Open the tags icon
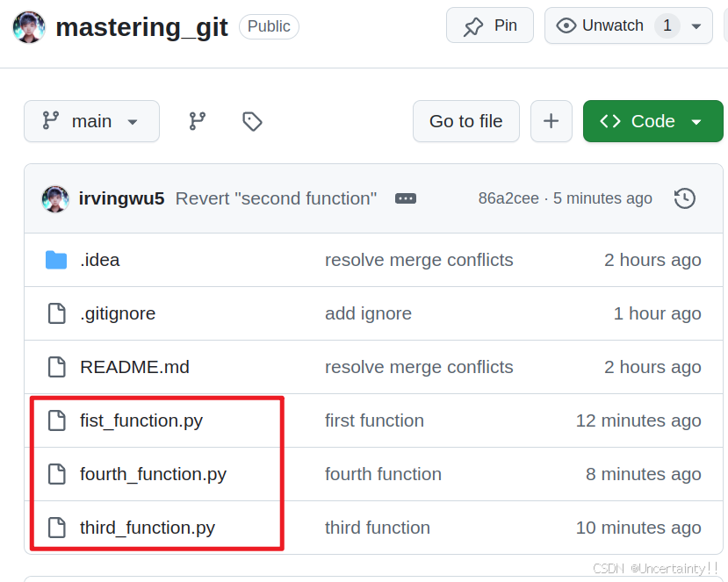 [252, 121]
